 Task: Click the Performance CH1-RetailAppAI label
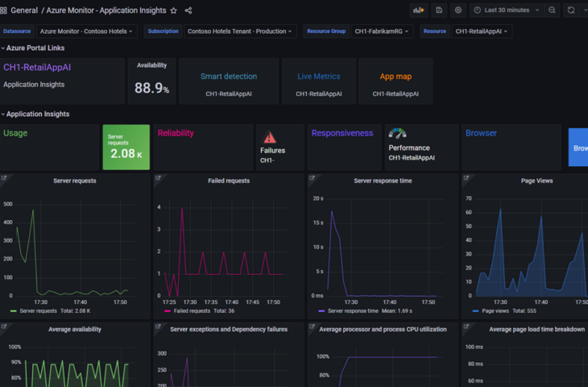click(x=412, y=152)
